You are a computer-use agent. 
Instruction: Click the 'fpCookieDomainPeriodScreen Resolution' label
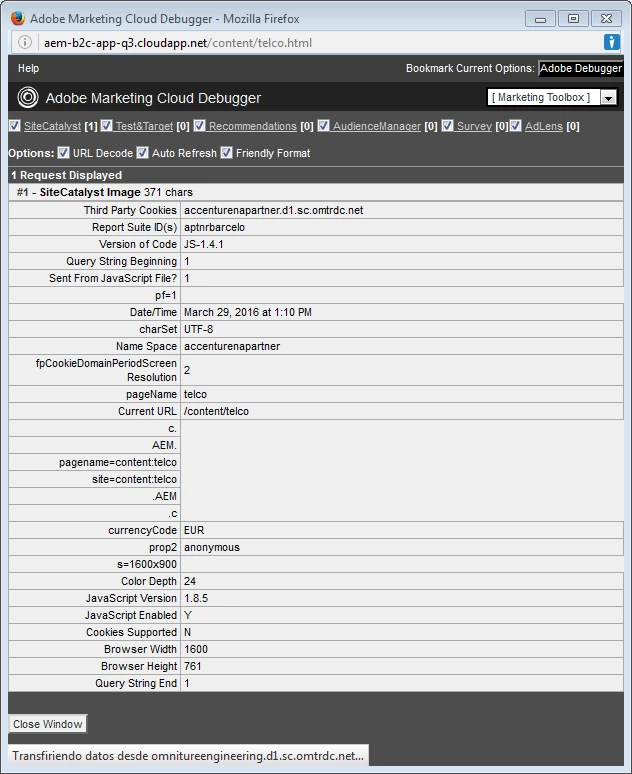(x=106, y=370)
